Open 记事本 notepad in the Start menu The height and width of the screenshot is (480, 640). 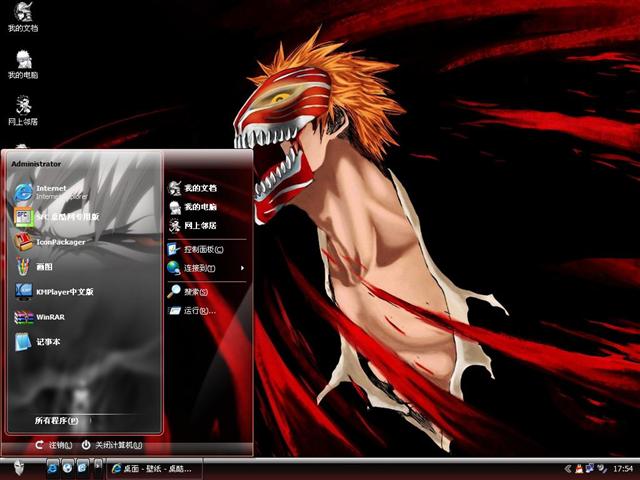coord(37,342)
